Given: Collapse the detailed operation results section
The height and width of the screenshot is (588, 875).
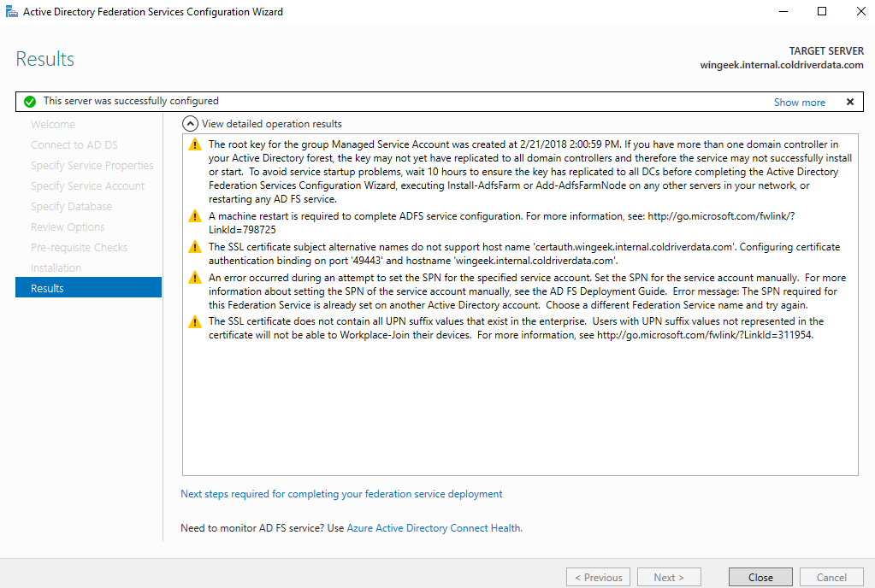Looking at the screenshot, I should (191, 124).
